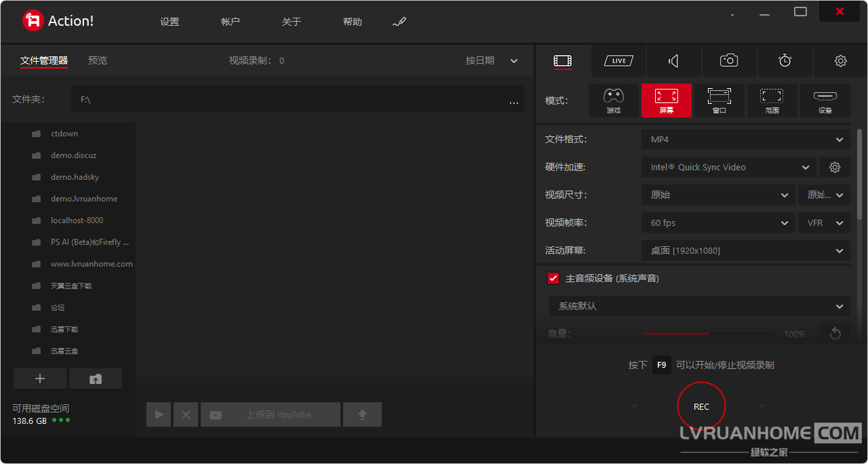Select the area recording mode
Viewport: 868px width, 464px height.
(772, 100)
